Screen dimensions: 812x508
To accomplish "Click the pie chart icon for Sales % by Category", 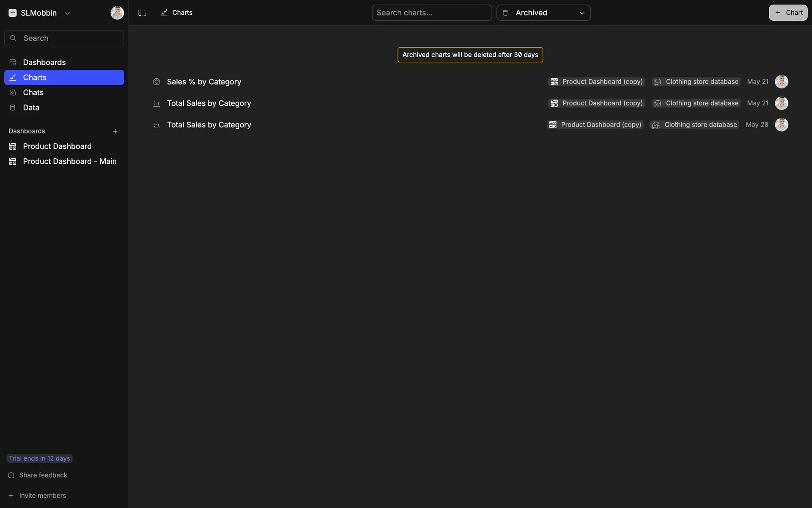I will tap(156, 82).
